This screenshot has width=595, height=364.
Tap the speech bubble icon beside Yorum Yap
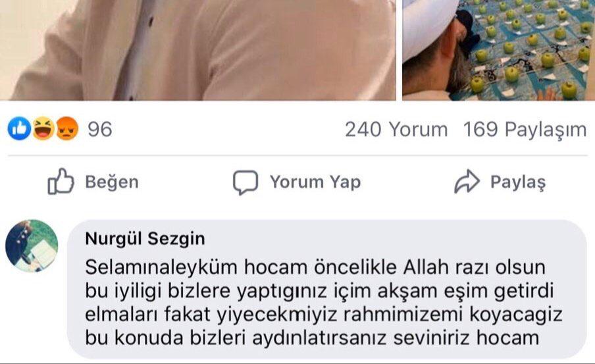pos(246,182)
